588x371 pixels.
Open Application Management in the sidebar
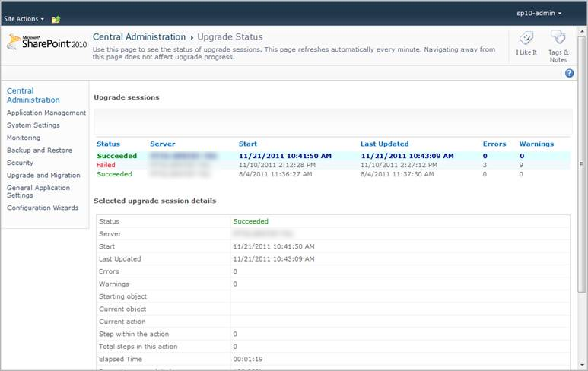coord(46,113)
